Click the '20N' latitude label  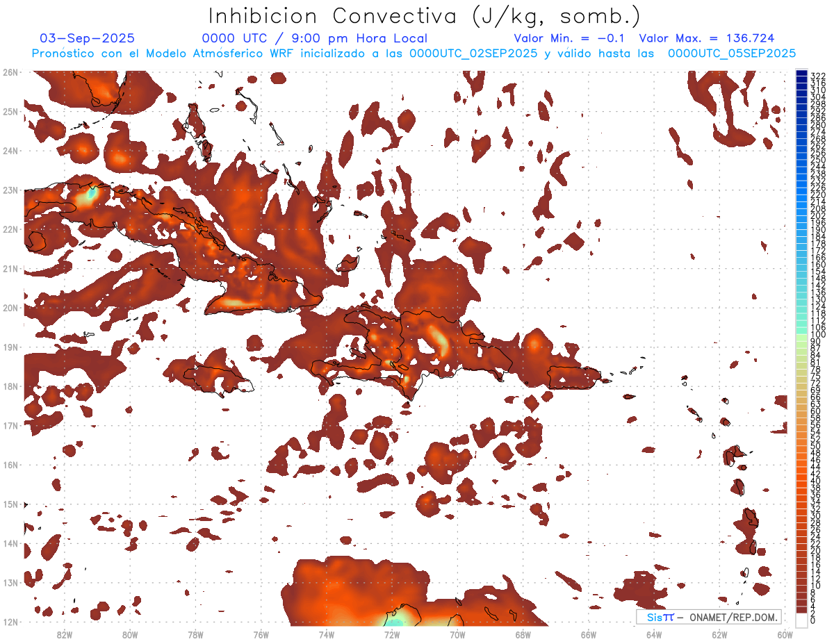pos(10,308)
